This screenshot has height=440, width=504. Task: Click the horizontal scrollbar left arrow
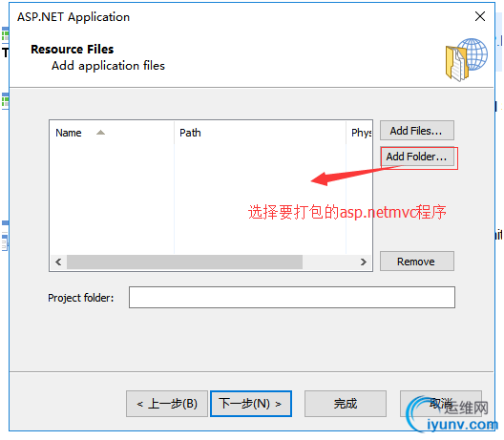(58, 262)
